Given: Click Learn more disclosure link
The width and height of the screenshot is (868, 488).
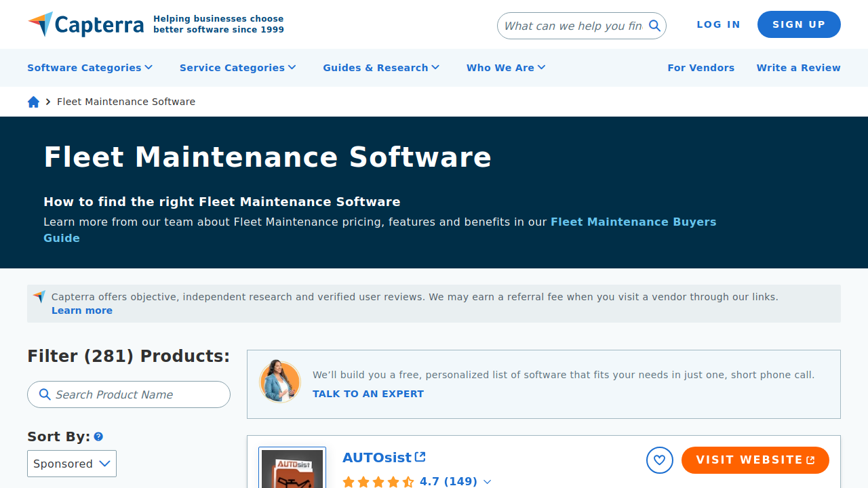Looking at the screenshot, I should point(82,310).
